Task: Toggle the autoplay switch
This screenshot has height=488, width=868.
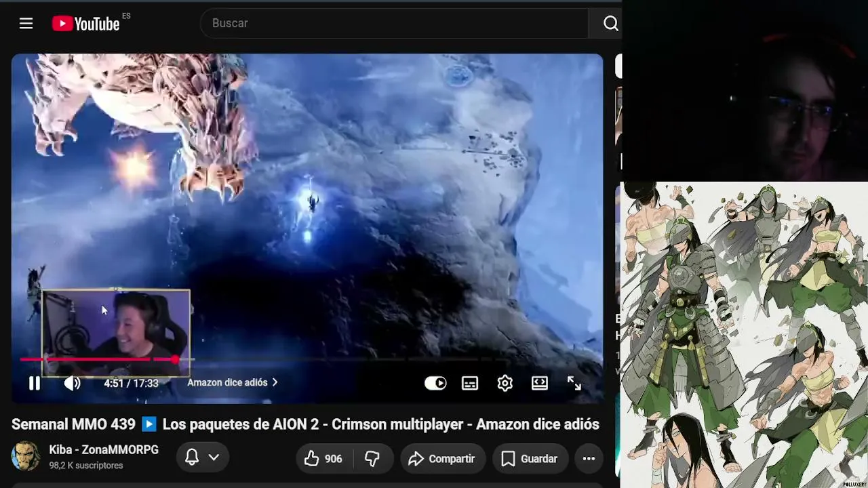Action: coord(435,383)
